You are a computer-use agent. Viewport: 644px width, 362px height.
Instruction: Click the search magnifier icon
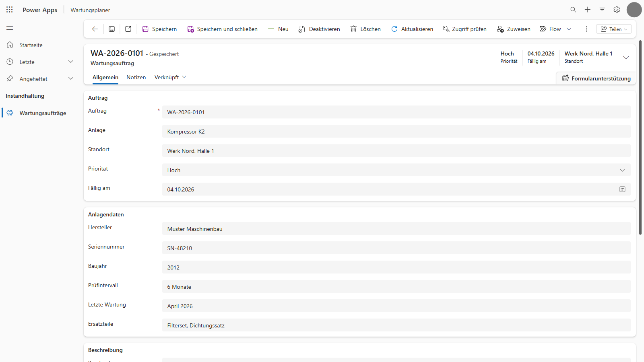pyautogui.click(x=573, y=10)
